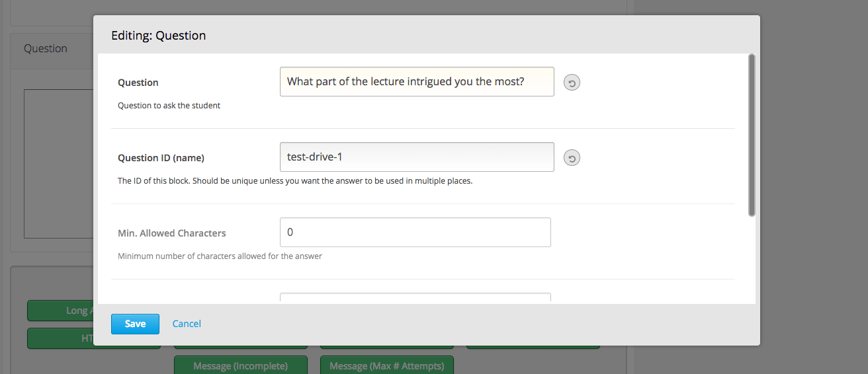868x374 pixels.
Task: Click 'Question to ask the student' help text
Action: click(x=169, y=106)
